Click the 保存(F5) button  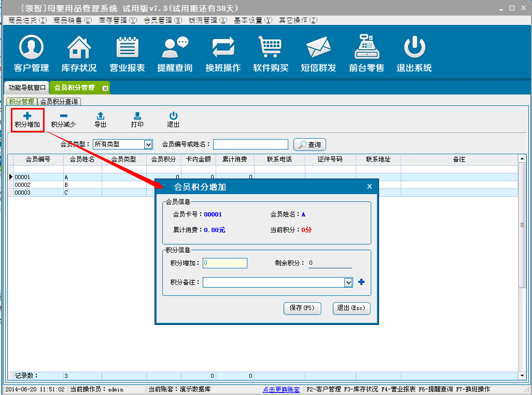[302, 308]
